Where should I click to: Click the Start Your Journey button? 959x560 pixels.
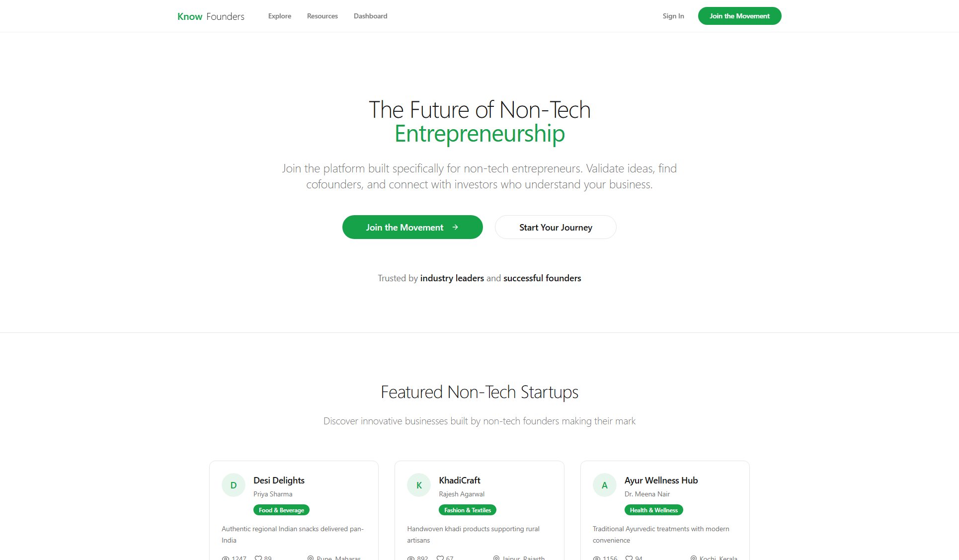(556, 227)
